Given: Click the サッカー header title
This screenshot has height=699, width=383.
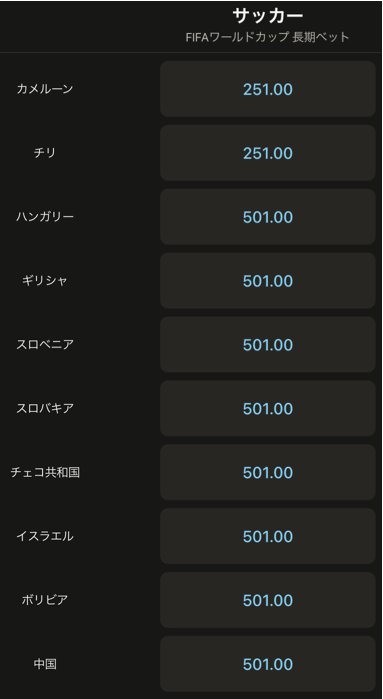Looking at the screenshot, I should point(268,16).
